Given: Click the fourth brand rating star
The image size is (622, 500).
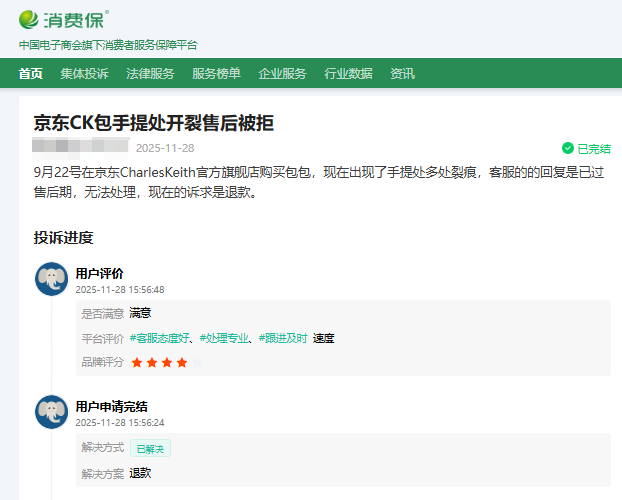Looking at the screenshot, I should click(182, 362).
